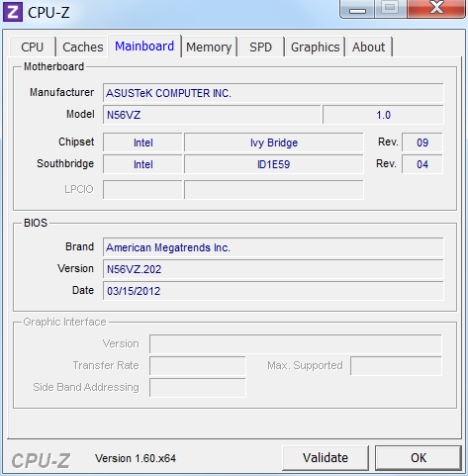Select the Model field showing N56VZ
The width and height of the screenshot is (468, 476).
212,115
